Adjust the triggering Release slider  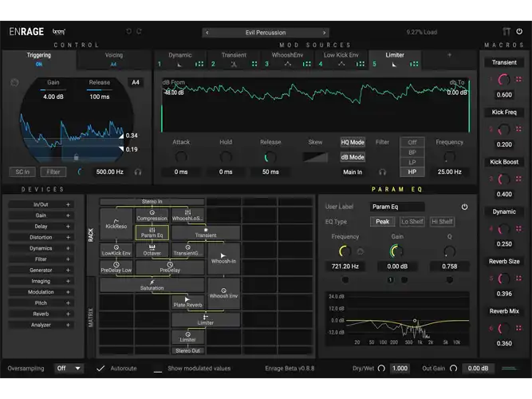[100, 90]
